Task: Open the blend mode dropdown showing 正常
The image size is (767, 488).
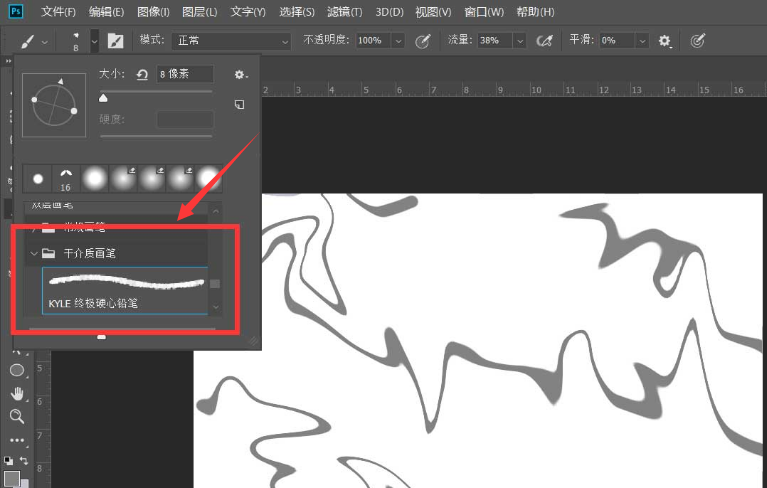Action: (229, 41)
